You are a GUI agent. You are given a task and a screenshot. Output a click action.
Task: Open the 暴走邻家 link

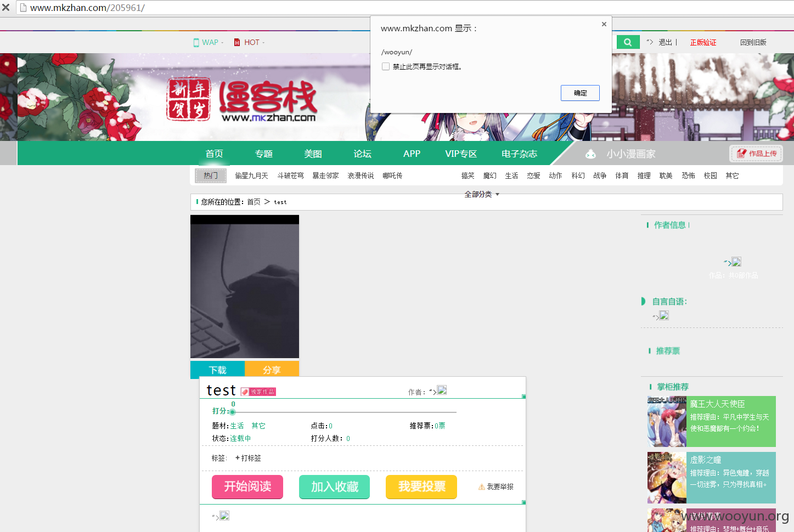tap(325, 176)
